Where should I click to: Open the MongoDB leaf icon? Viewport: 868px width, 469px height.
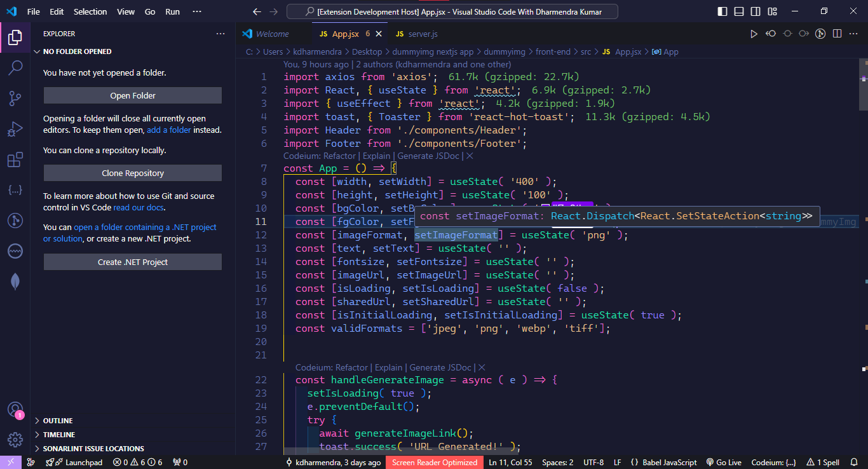(x=15, y=282)
